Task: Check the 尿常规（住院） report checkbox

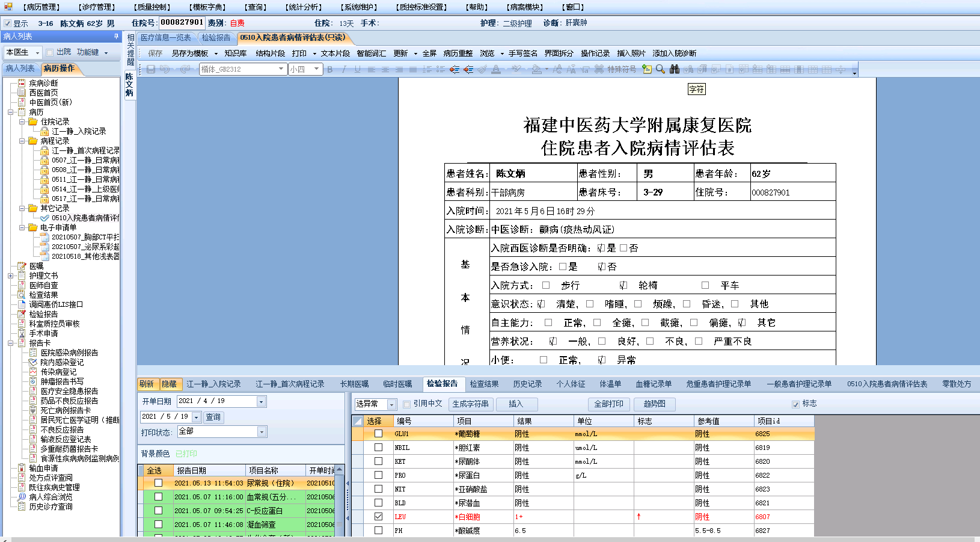Action: tap(158, 483)
